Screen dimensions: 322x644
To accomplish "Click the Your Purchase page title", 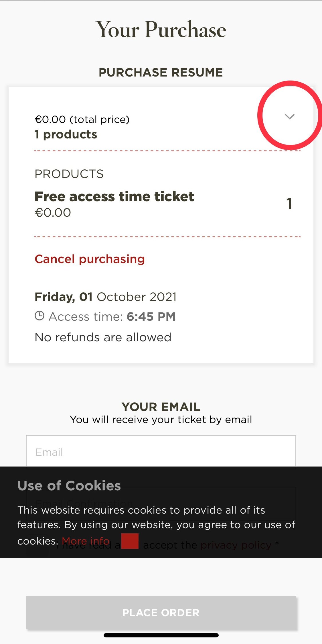I will tap(161, 30).
